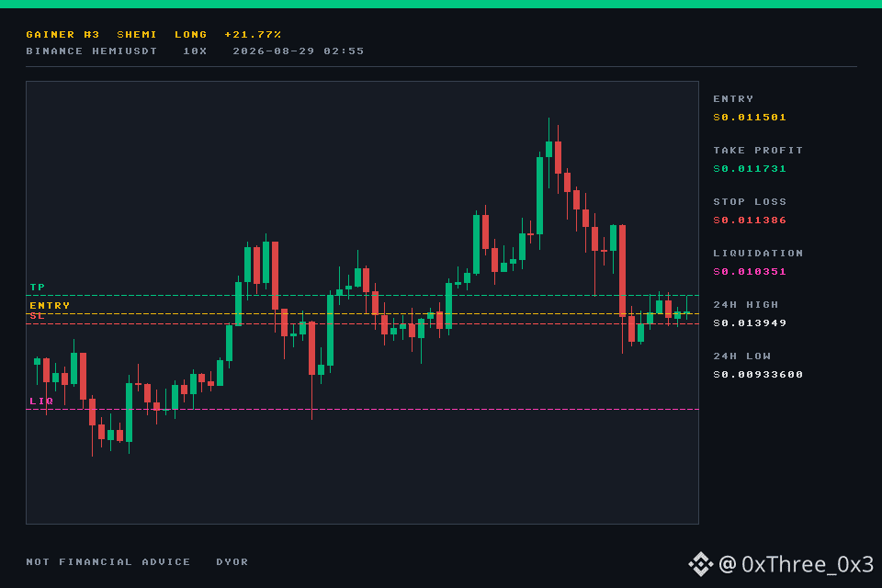Click the ENTRY line label on the chart
This screenshot has height=588, width=882.
point(50,306)
